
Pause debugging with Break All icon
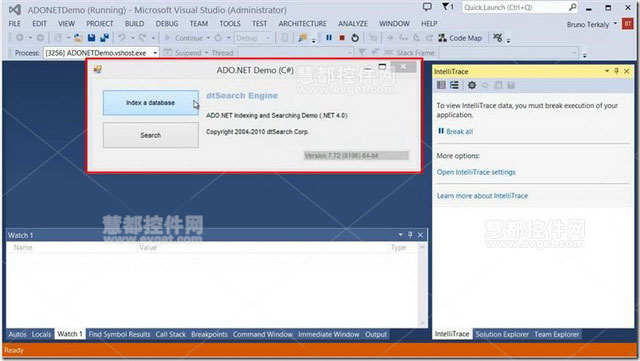click(x=329, y=38)
